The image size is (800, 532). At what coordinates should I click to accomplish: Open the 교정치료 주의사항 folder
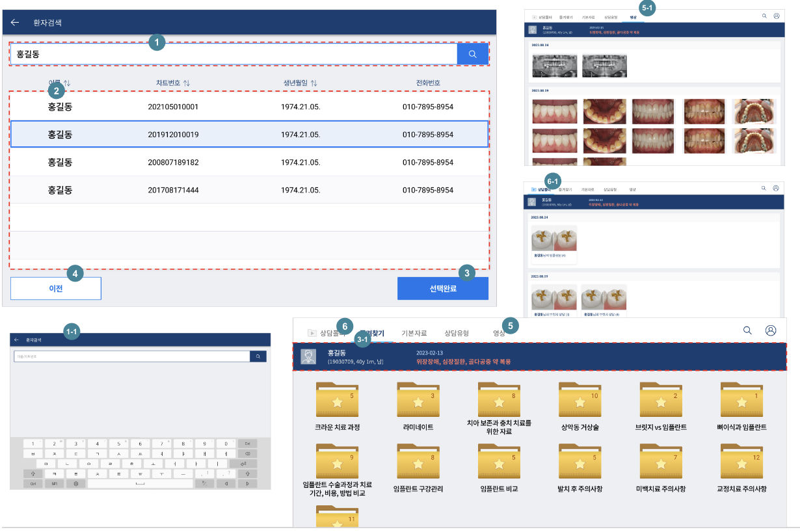[741, 460]
